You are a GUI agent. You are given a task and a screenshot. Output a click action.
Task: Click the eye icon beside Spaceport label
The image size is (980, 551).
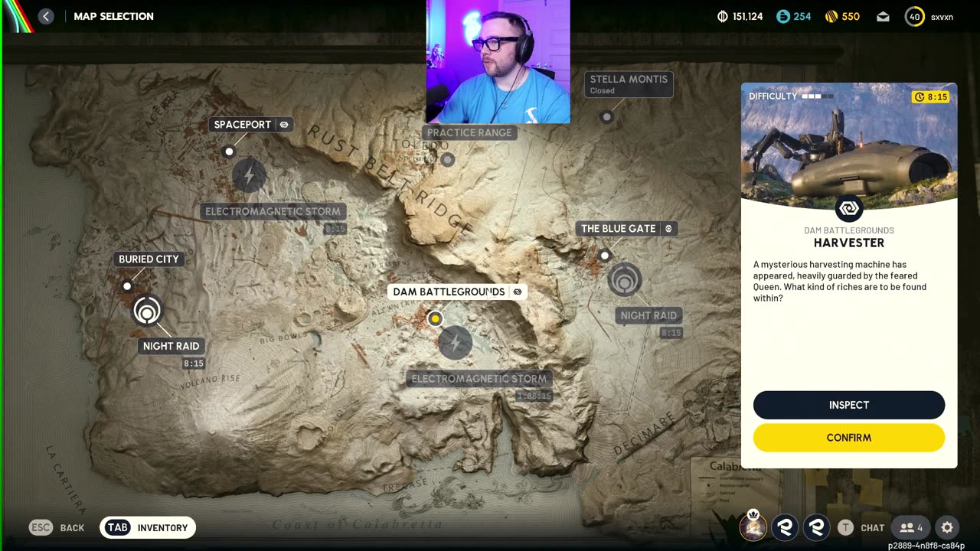point(284,125)
